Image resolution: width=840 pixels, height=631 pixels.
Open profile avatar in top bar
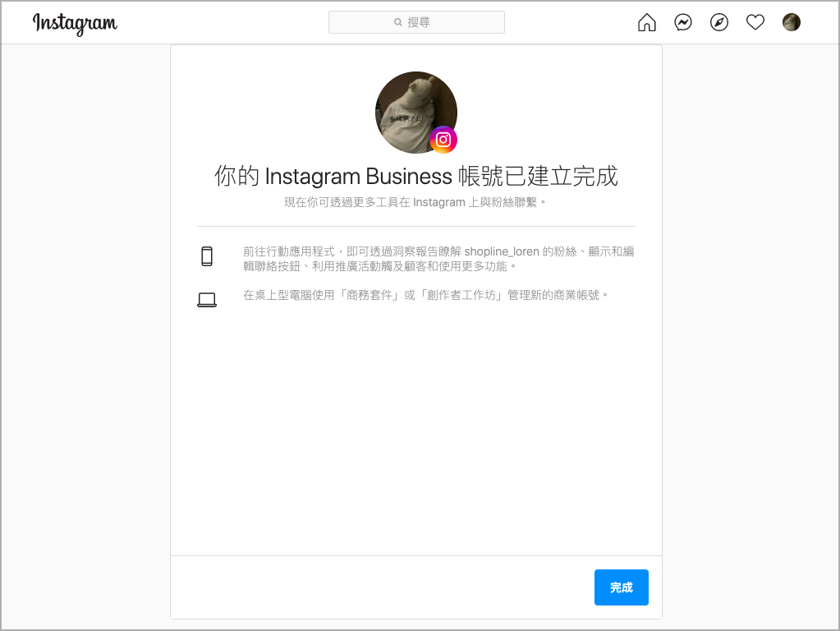click(792, 22)
